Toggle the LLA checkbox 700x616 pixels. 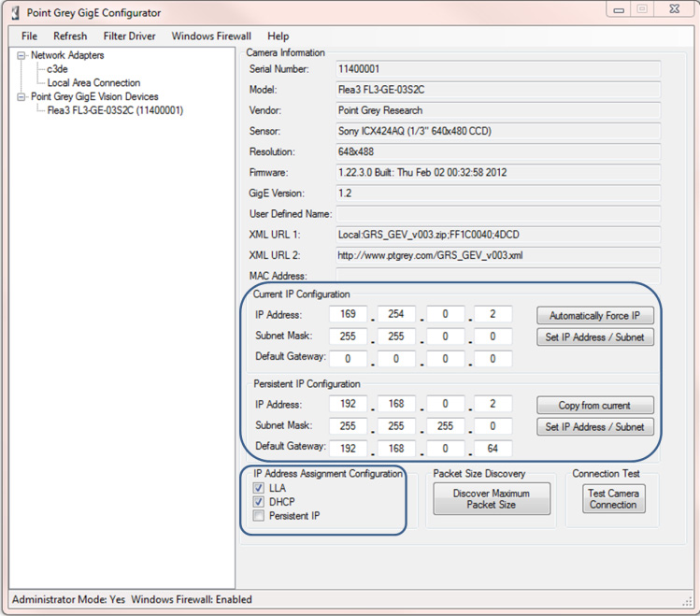[259, 488]
